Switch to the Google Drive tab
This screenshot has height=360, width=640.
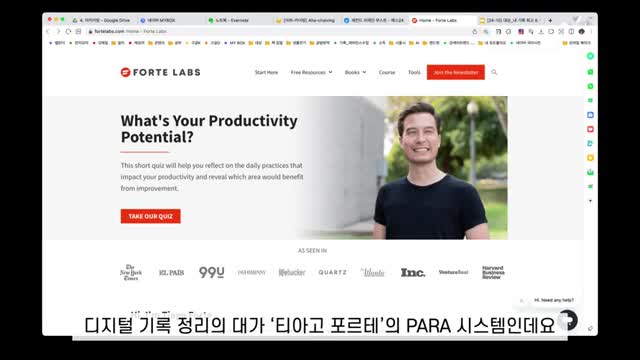(x=102, y=20)
